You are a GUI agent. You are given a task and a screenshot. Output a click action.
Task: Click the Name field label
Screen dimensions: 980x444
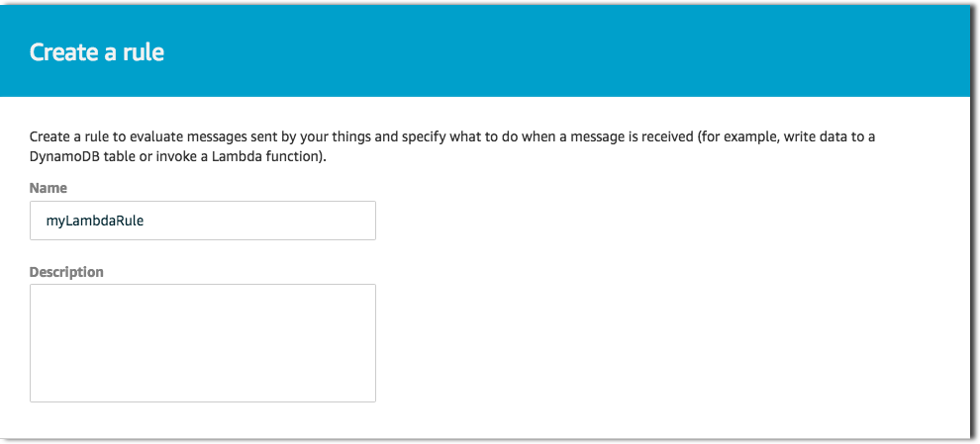[49, 188]
